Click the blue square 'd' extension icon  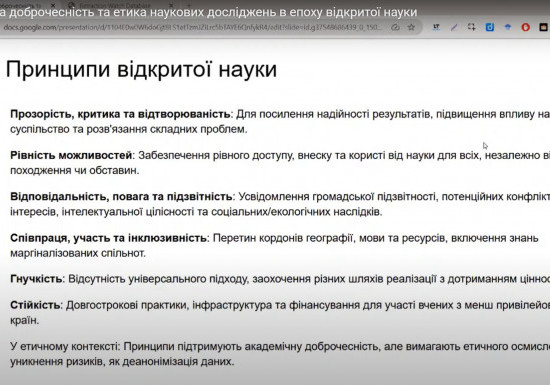[490, 27]
